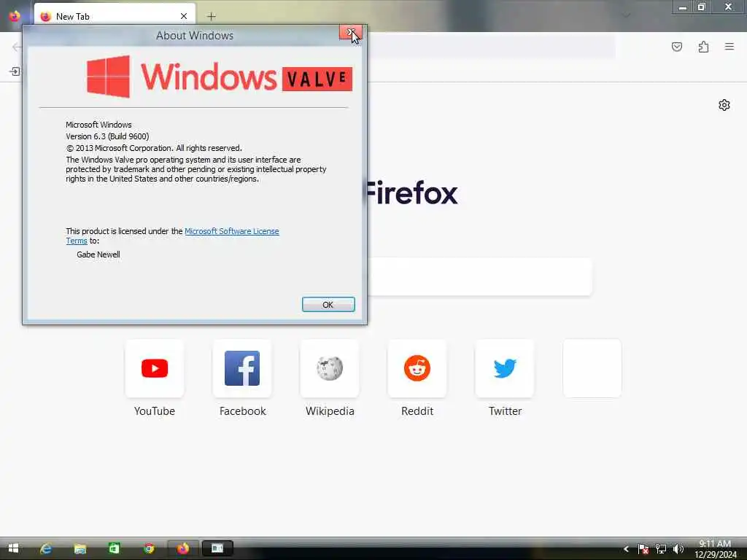Minimize the Firefox window
747x560 pixels.
tap(683, 7)
